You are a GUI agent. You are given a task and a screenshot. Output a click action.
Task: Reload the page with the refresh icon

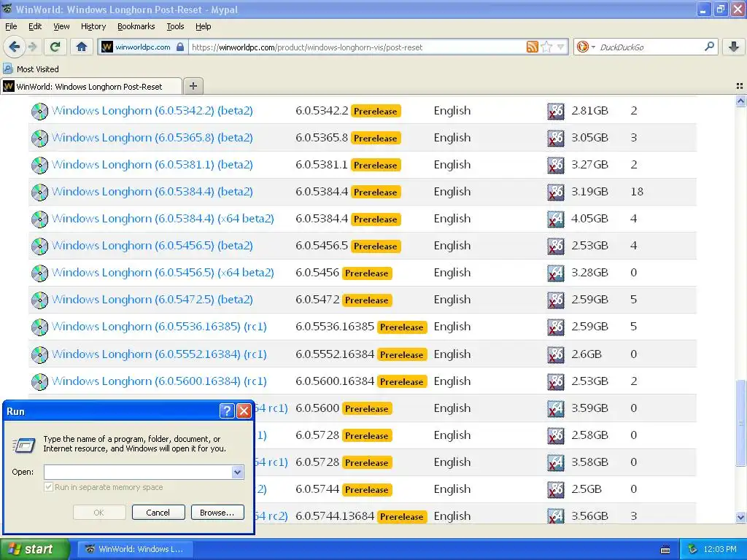55,47
